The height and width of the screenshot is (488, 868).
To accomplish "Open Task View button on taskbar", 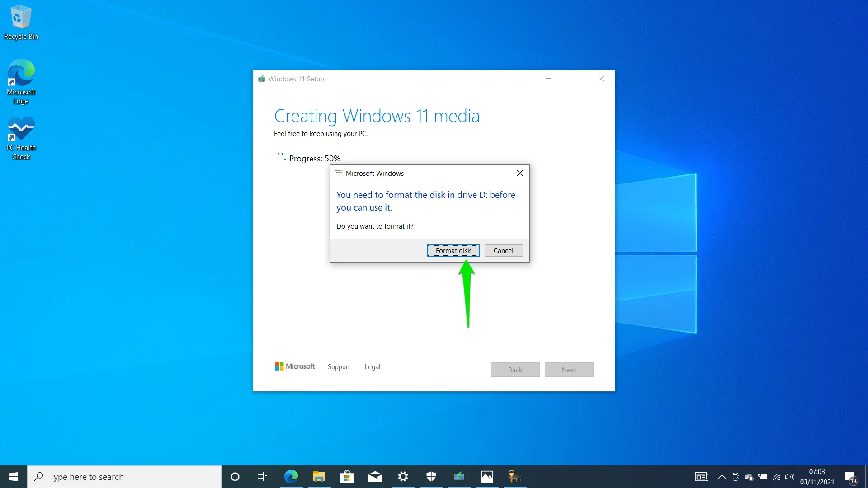I will 262,477.
